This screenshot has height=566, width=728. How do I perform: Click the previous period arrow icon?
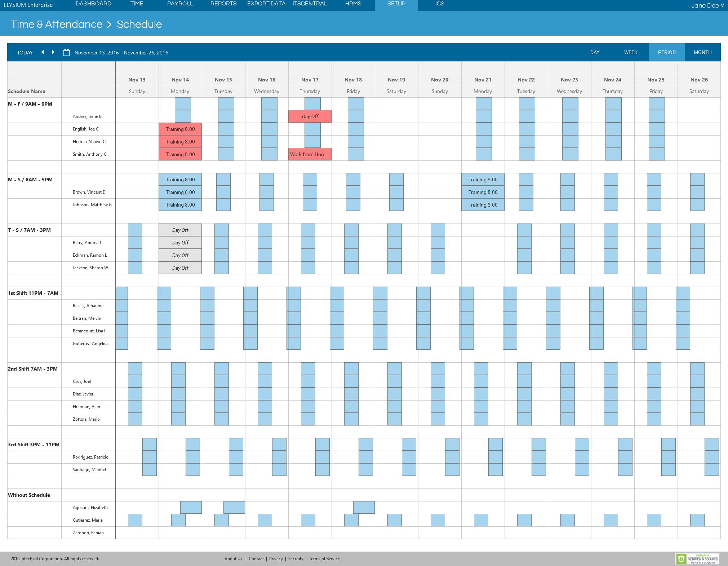point(43,52)
